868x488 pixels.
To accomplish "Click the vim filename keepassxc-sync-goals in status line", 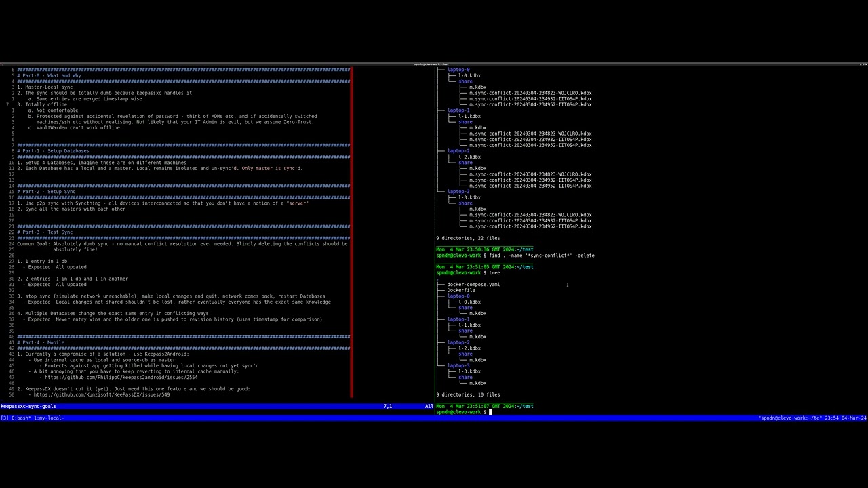I will coord(28,407).
